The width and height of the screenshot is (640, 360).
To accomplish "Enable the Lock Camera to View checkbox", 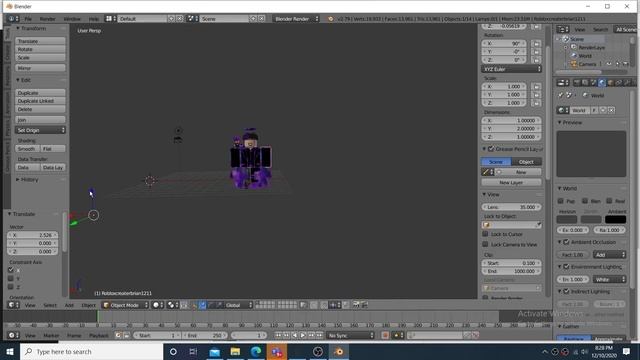I will point(485,244).
